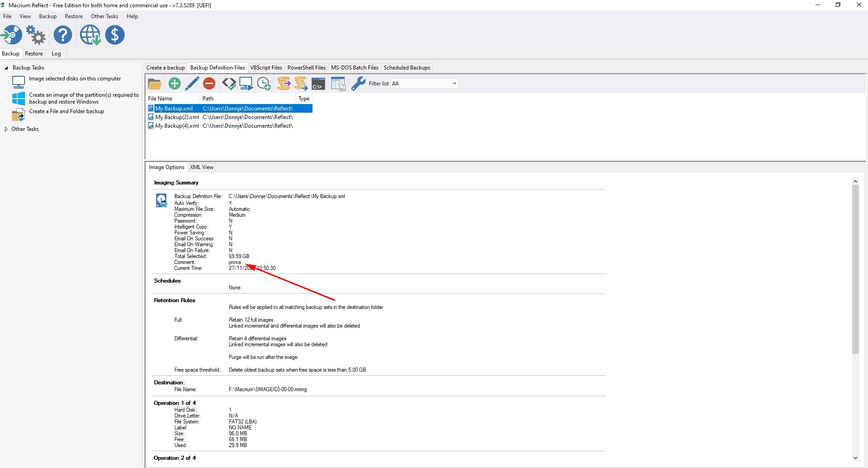Image resolution: width=868 pixels, height=468 pixels.
Task: Click the dollar sign purchase icon
Action: pos(115,35)
